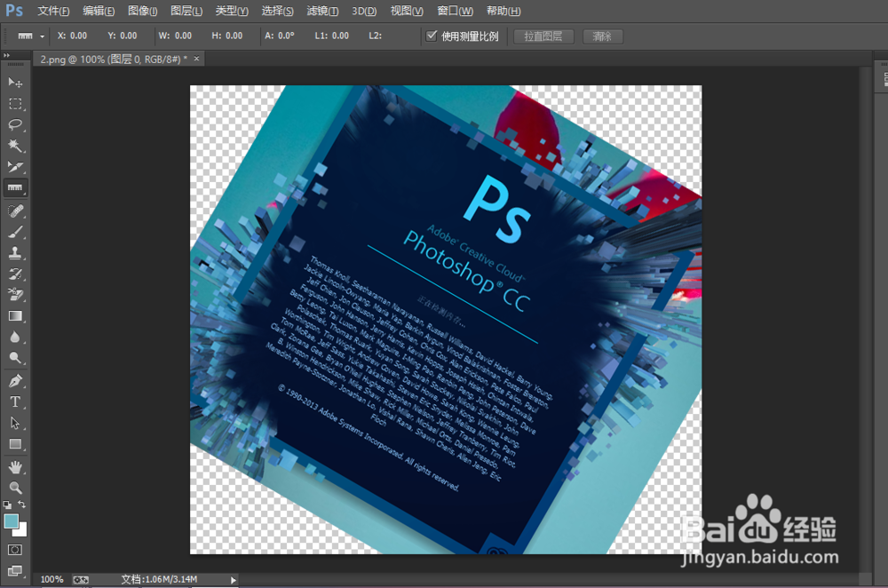This screenshot has width=888, height=588.
Task: Open the 类型(Y) menu
Action: click(232, 11)
